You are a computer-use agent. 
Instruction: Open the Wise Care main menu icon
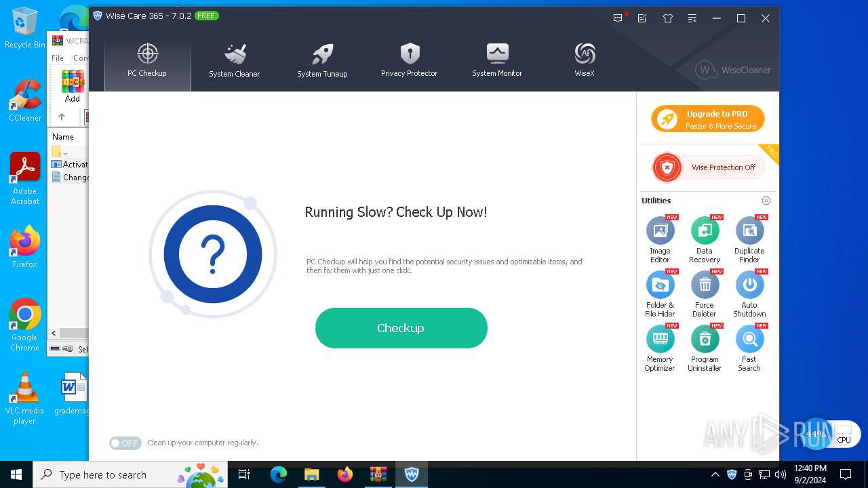click(692, 18)
